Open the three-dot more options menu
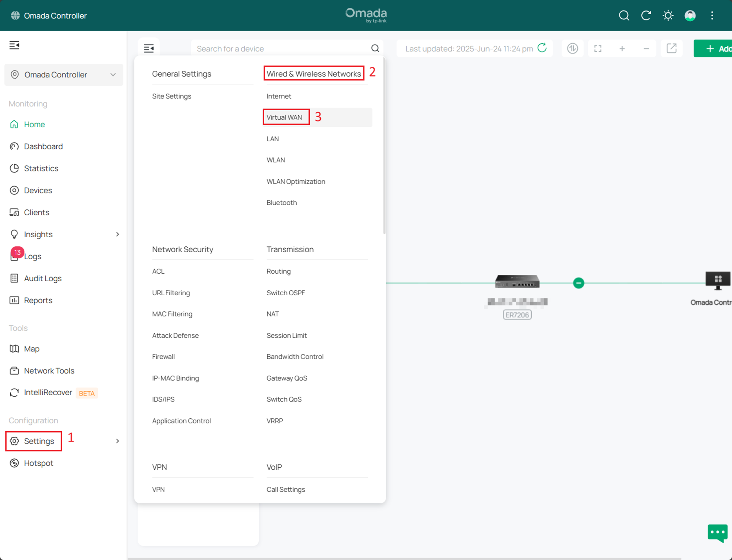 point(712,15)
